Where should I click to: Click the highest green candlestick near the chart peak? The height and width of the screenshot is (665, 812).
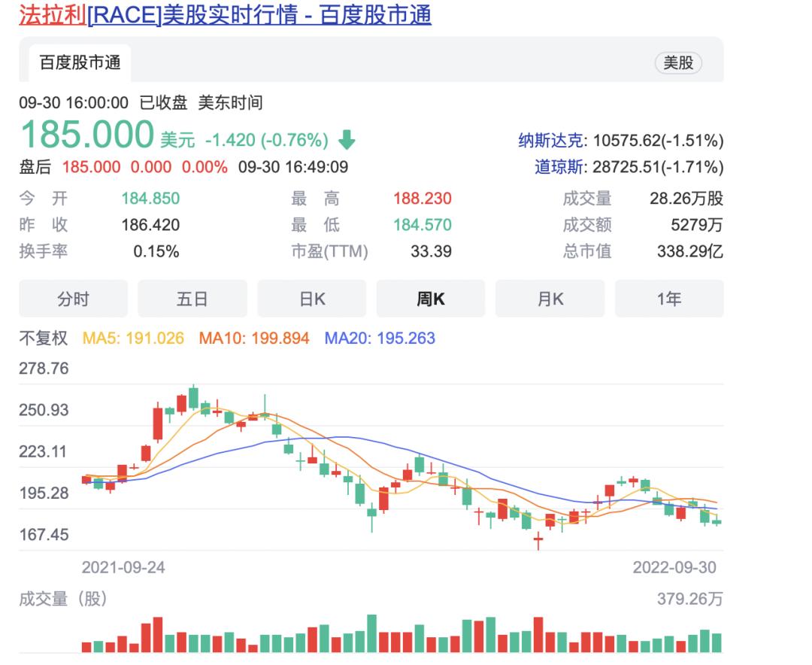point(193,397)
